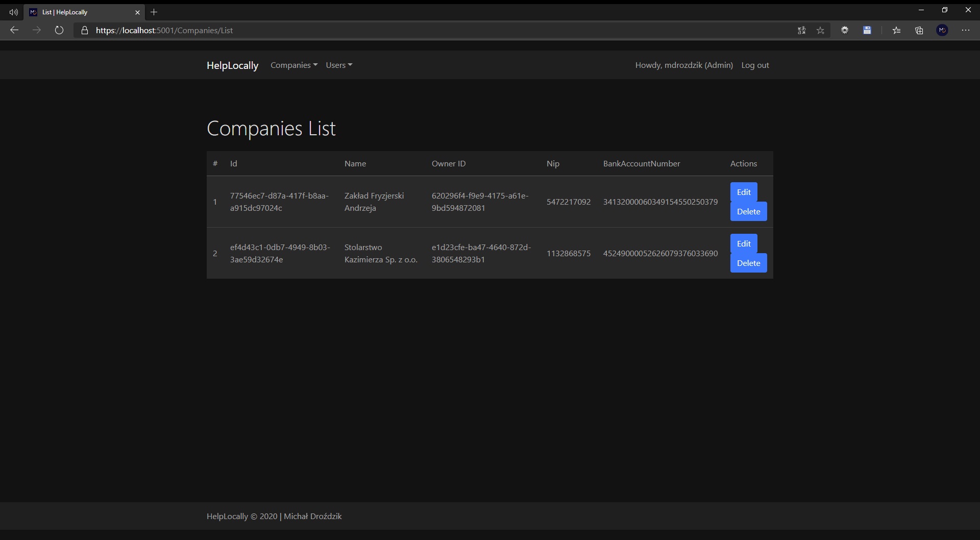Image resolution: width=980 pixels, height=540 pixels.
Task: Click Log out link
Action: (755, 65)
